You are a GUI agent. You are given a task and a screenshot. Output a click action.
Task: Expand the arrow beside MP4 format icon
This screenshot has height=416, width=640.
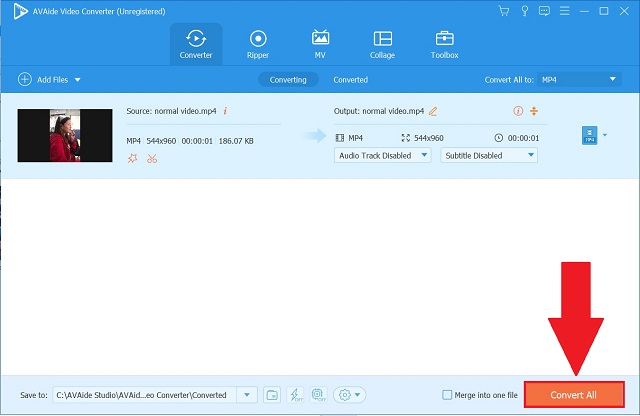605,135
